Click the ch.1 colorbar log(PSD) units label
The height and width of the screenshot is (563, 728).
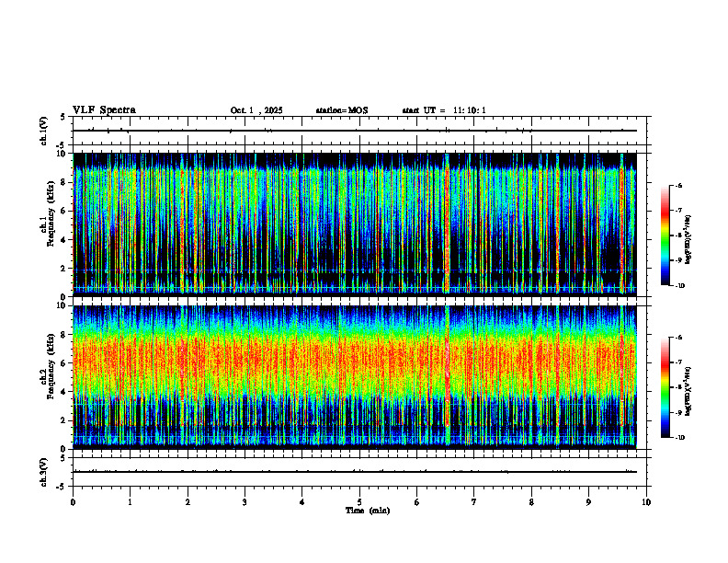(688, 239)
